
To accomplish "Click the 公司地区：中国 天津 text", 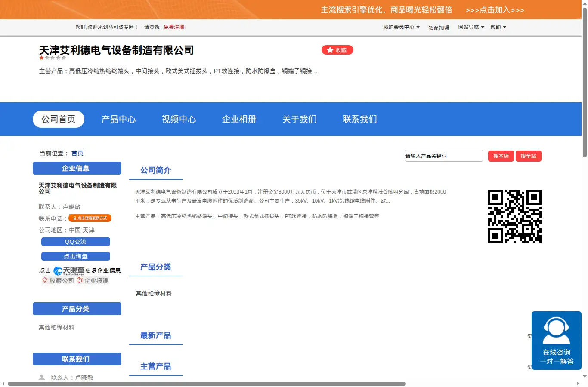I will click(67, 230).
